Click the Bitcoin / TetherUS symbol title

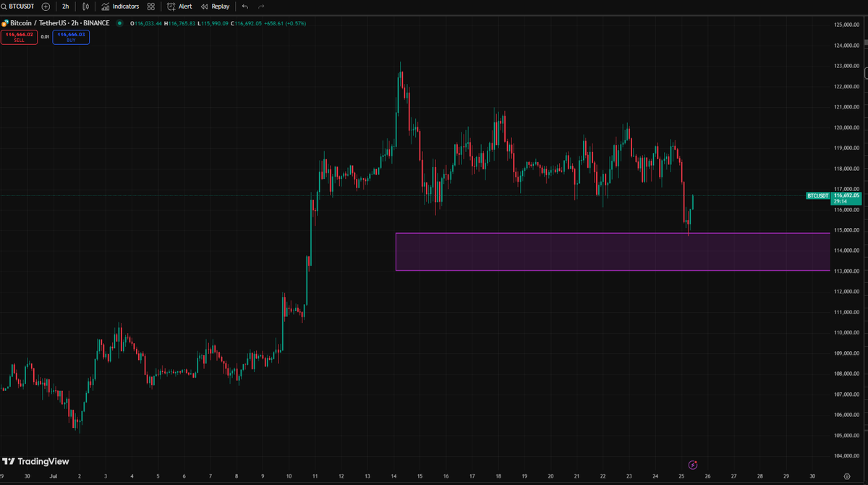60,23
